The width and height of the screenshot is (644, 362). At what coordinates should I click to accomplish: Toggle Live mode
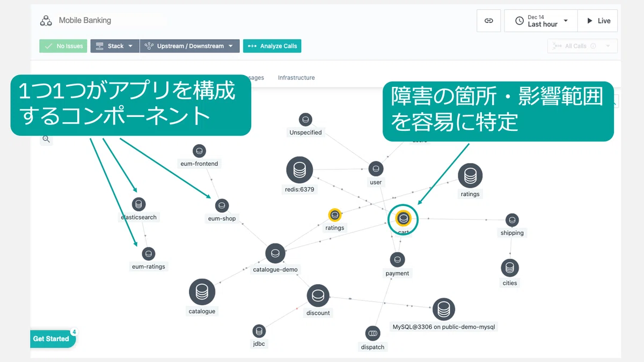[598, 21]
